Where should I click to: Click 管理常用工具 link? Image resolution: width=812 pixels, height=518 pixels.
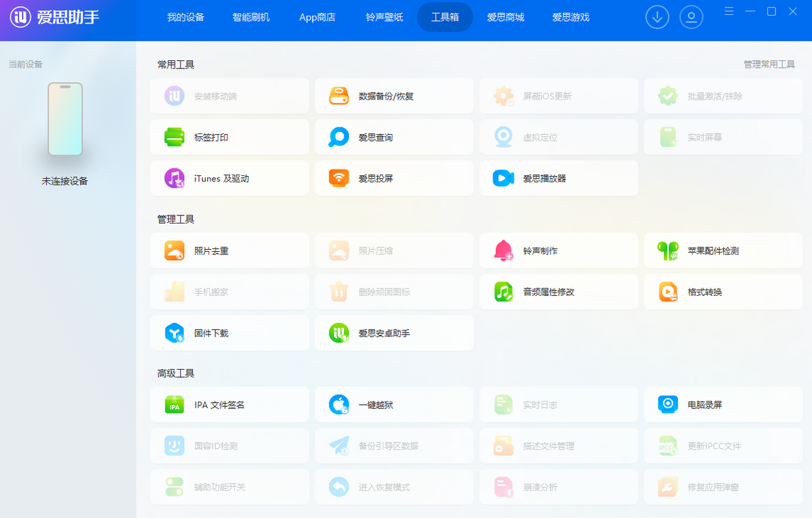769,64
